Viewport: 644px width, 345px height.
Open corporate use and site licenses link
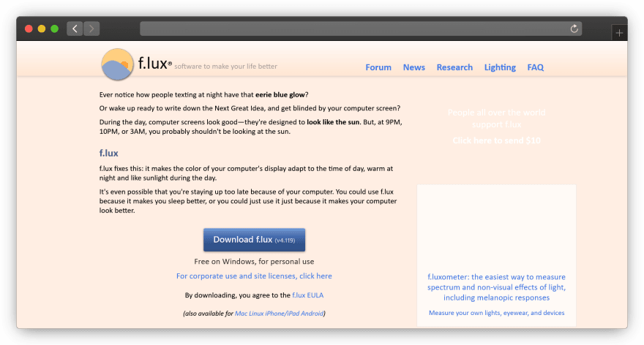pyautogui.click(x=254, y=276)
